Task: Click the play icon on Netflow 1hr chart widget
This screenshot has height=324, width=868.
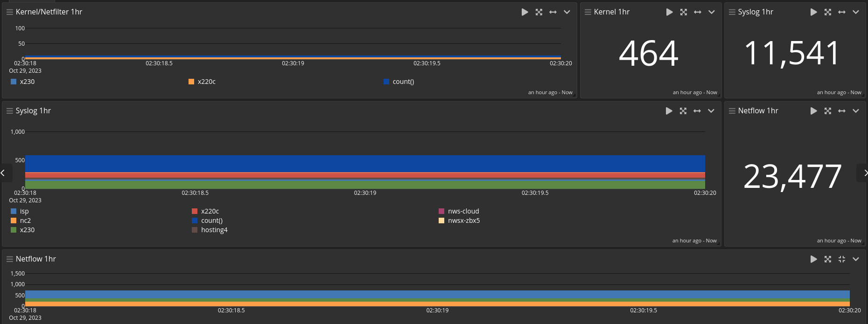Action: (814, 259)
